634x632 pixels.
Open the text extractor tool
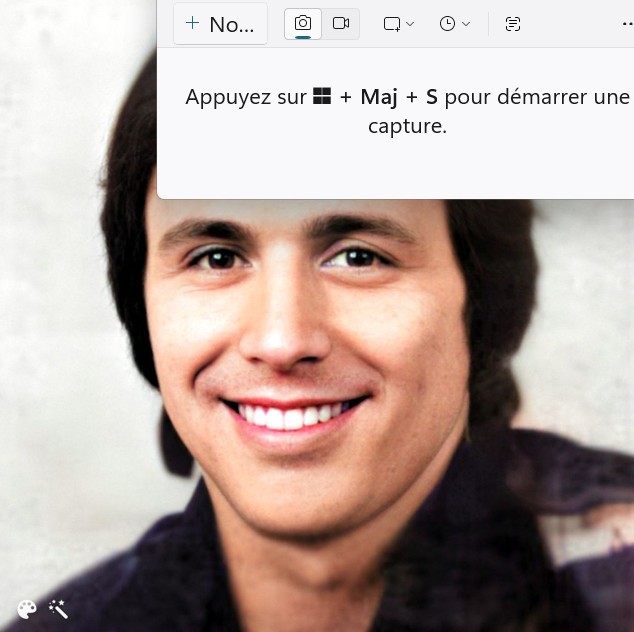(513, 24)
